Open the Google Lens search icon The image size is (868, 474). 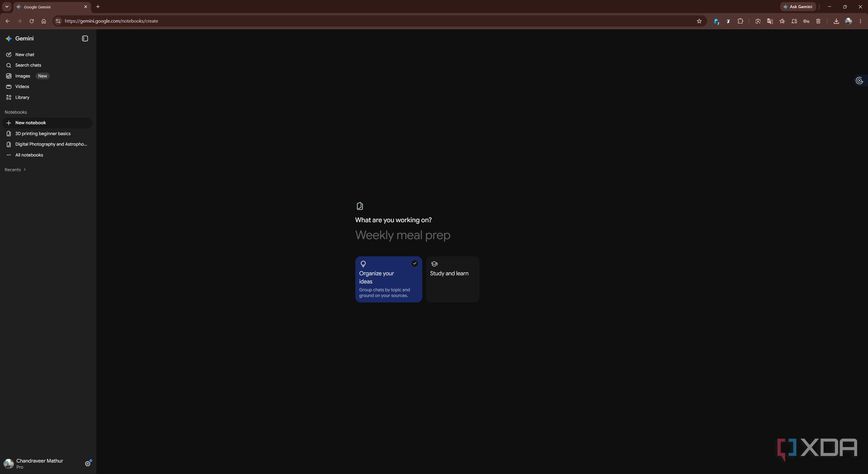[758, 21]
